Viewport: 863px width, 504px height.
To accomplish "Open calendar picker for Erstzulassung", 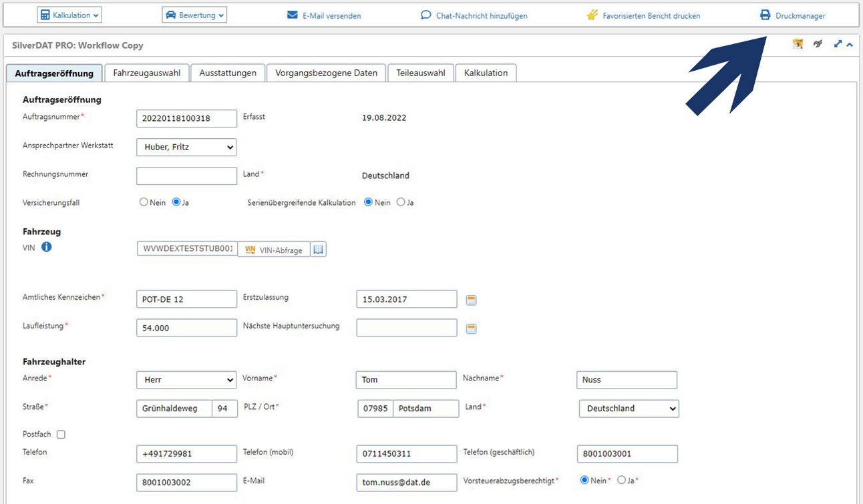I will pyautogui.click(x=471, y=300).
